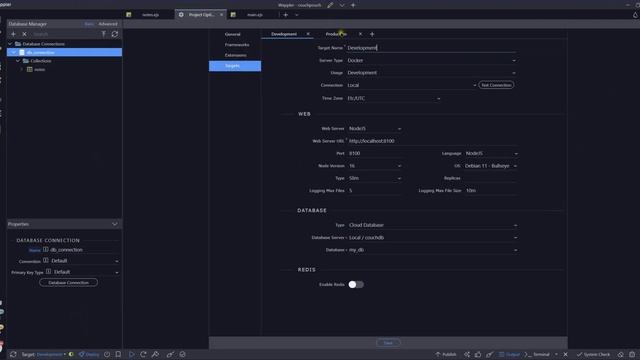Click the thumbs-up icon in the bottom bar
The width and height of the screenshot is (640, 360).
click(x=478, y=354)
